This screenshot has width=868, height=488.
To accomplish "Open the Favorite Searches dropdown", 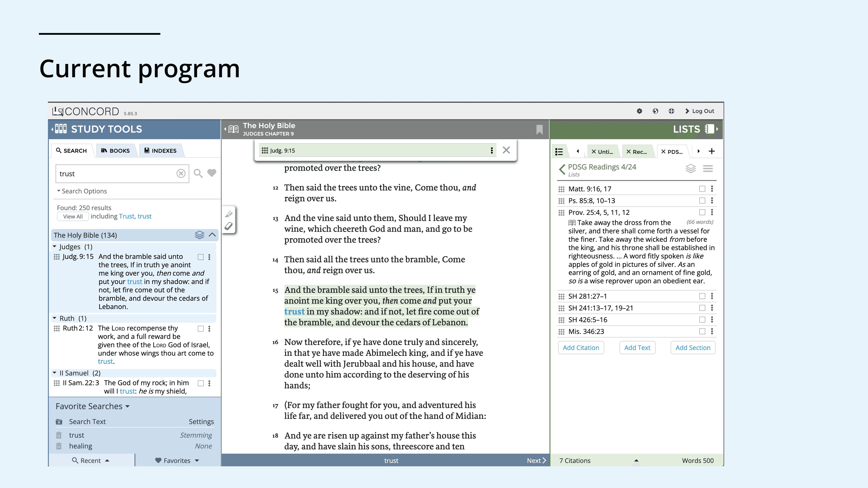I will (93, 406).
